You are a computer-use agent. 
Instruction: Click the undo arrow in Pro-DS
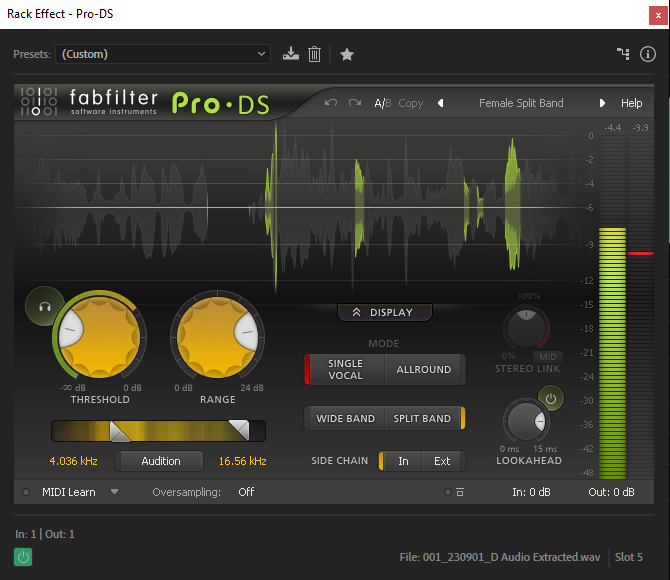[331, 103]
